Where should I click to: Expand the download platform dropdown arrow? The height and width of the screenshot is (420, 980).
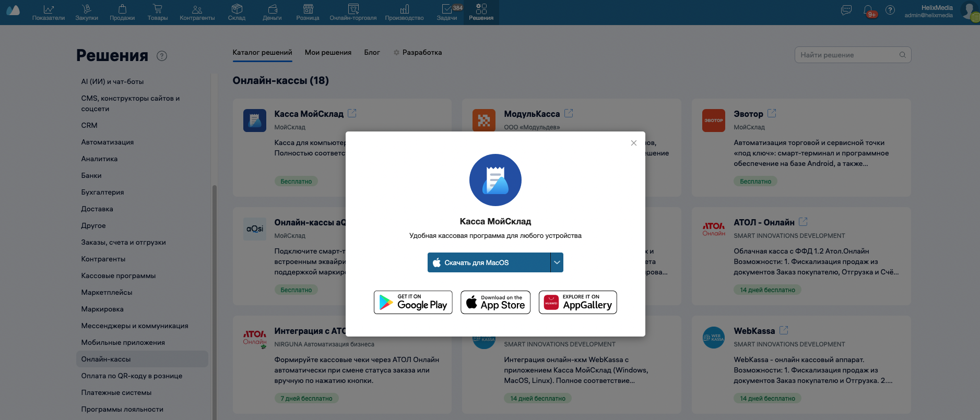557,262
